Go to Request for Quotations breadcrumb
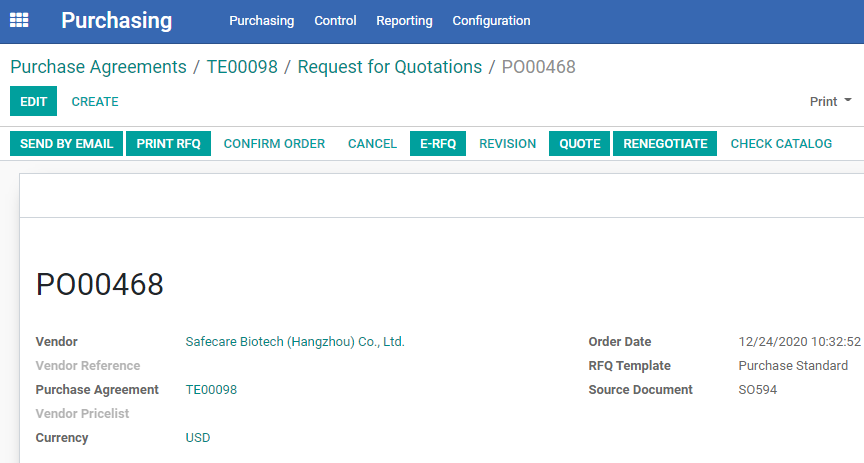 (390, 67)
